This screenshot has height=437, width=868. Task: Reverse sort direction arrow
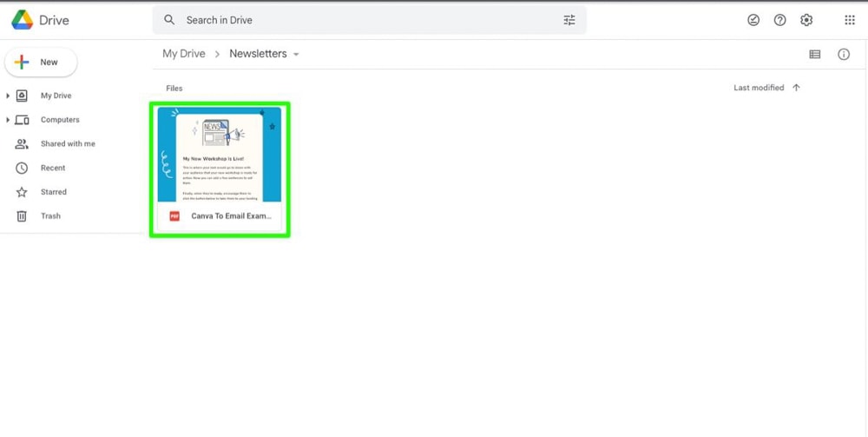click(x=796, y=88)
